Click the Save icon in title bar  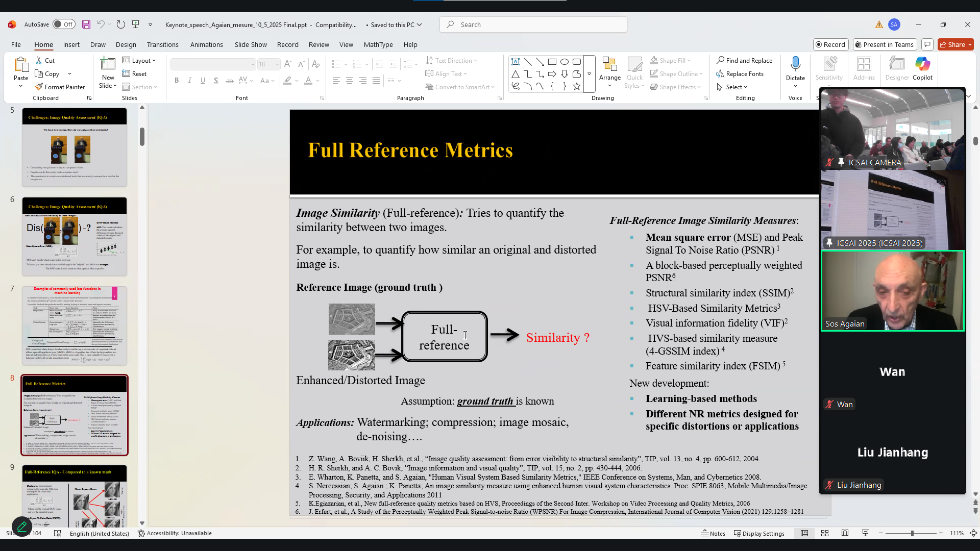coord(86,24)
